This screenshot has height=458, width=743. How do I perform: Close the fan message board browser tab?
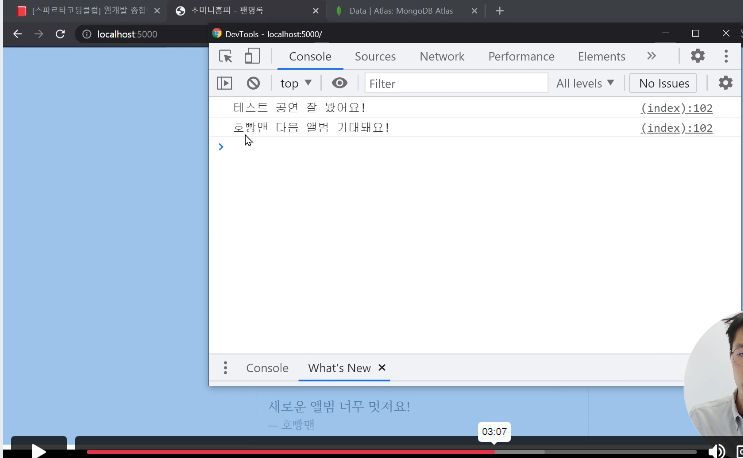tap(316, 11)
